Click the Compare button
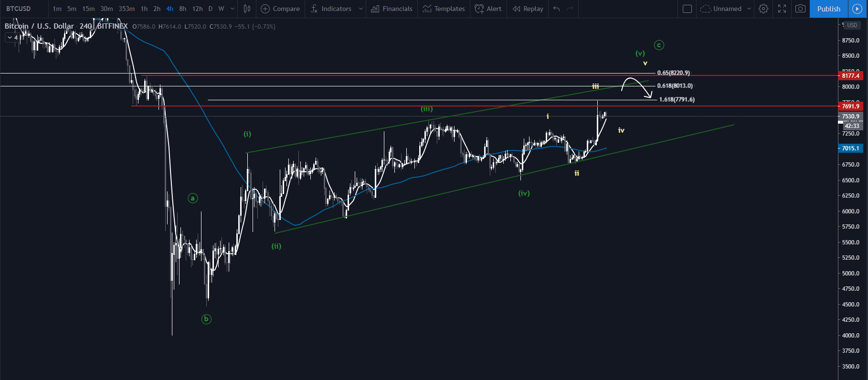This screenshot has height=380, width=868. click(280, 9)
